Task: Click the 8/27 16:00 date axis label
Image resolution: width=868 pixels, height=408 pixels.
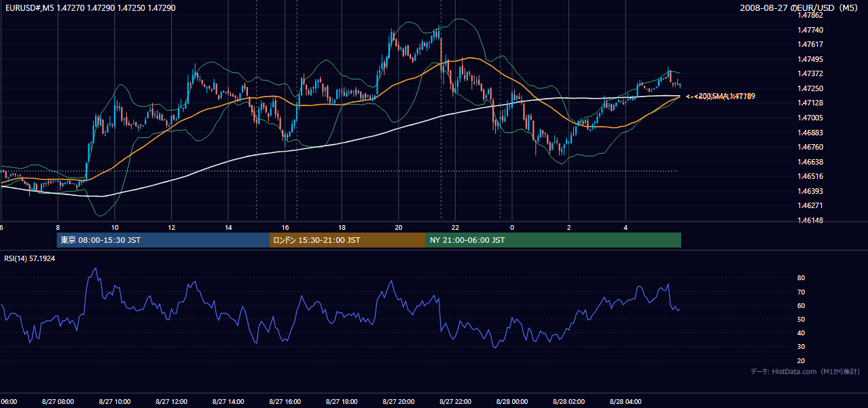Action: click(285, 402)
